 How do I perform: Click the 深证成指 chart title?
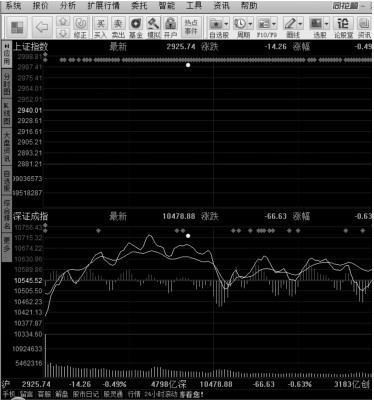coord(30,217)
